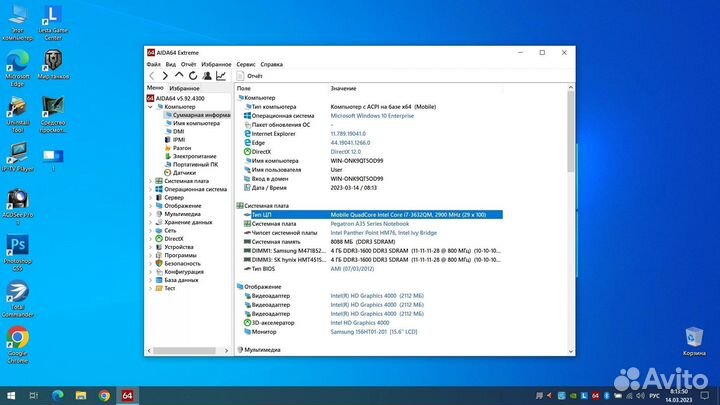Screen dimensions: 720x405
Task: Select the Разгон tree item
Action: 178,148
